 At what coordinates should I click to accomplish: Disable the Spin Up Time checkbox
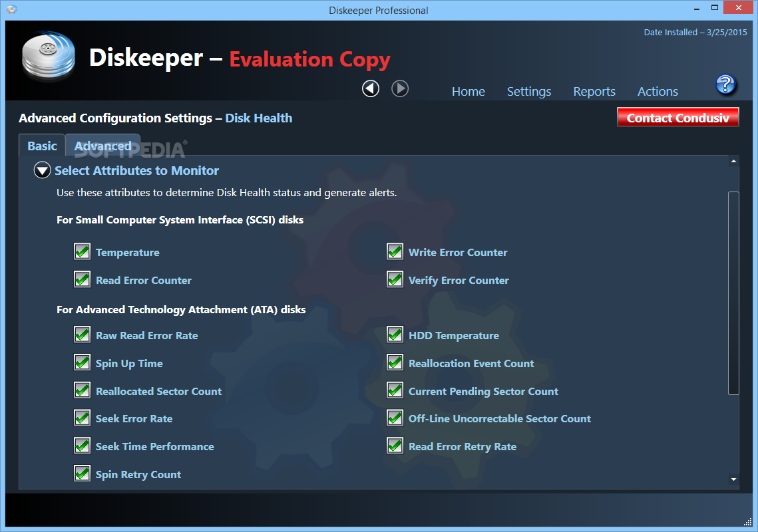coord(82,363)
